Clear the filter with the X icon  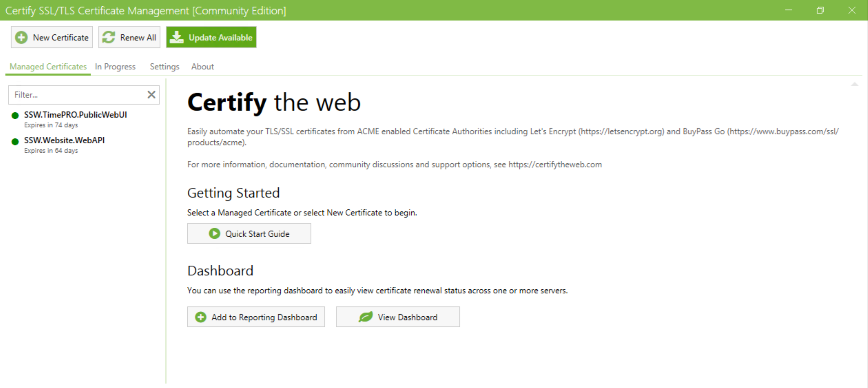coord(151,95)
